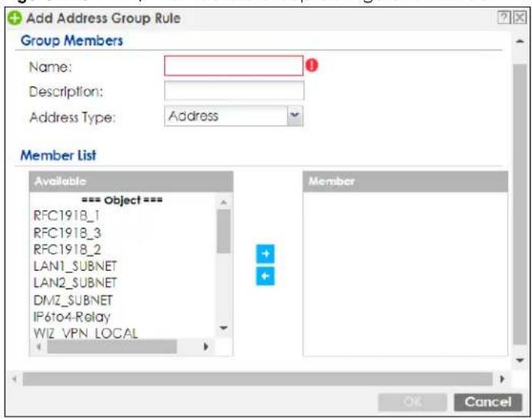The image size is (532, 419).
Task: Click the Member column header
Action: (405, 182)
